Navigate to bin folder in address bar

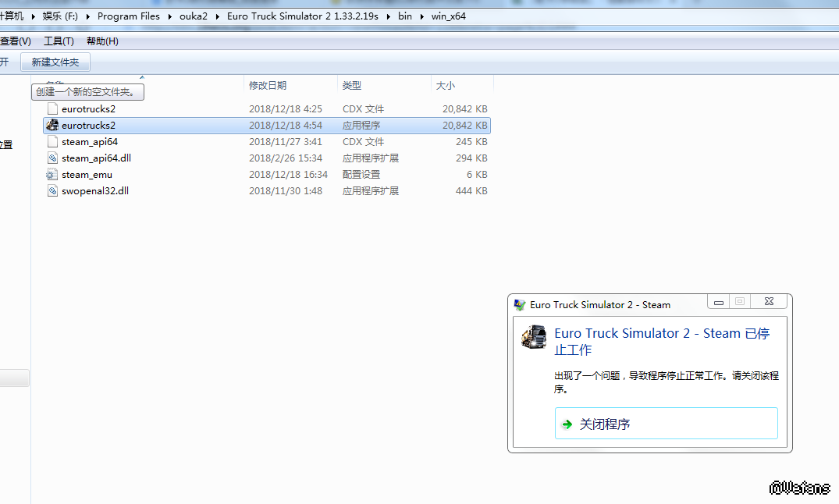[x=405, y=16]
